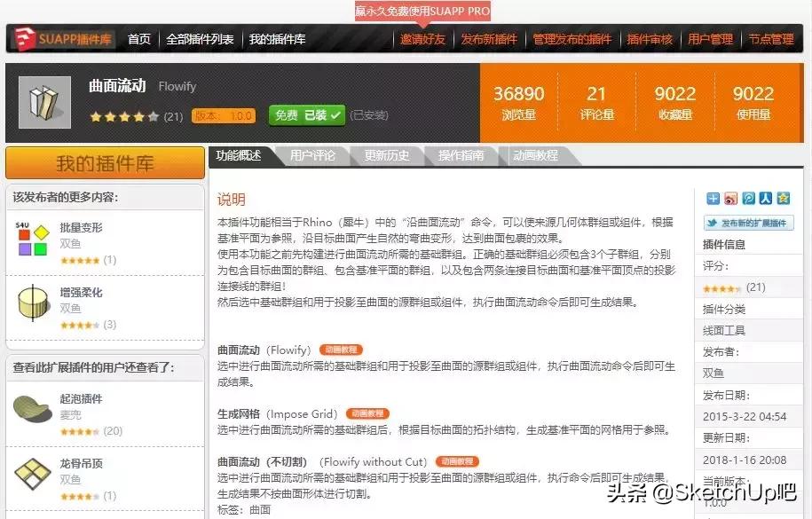The image size is (812, 519).
Task: Click the Qzone star share icon
Action: pyautogui.click(x=783, y=199)
